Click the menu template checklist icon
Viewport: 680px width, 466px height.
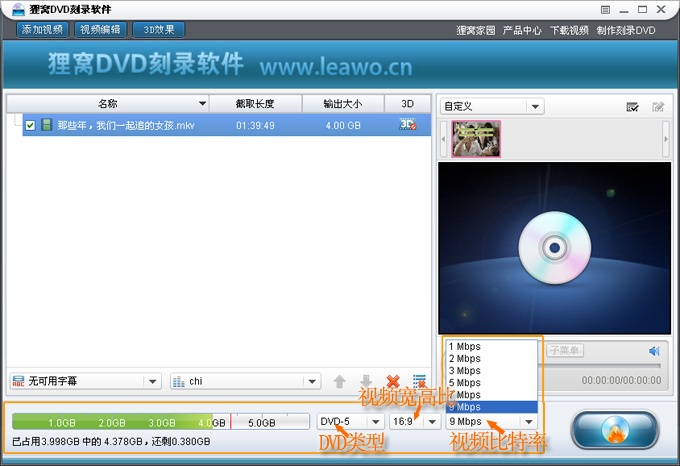click(632, 107)
